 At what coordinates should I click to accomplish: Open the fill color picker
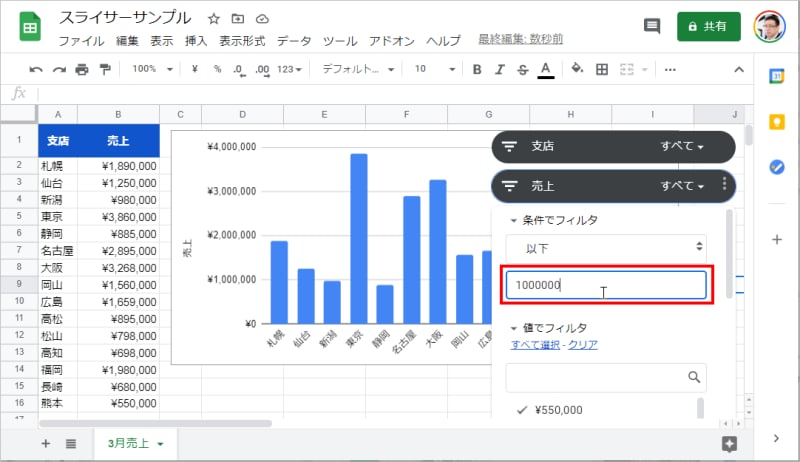[577, 68]
